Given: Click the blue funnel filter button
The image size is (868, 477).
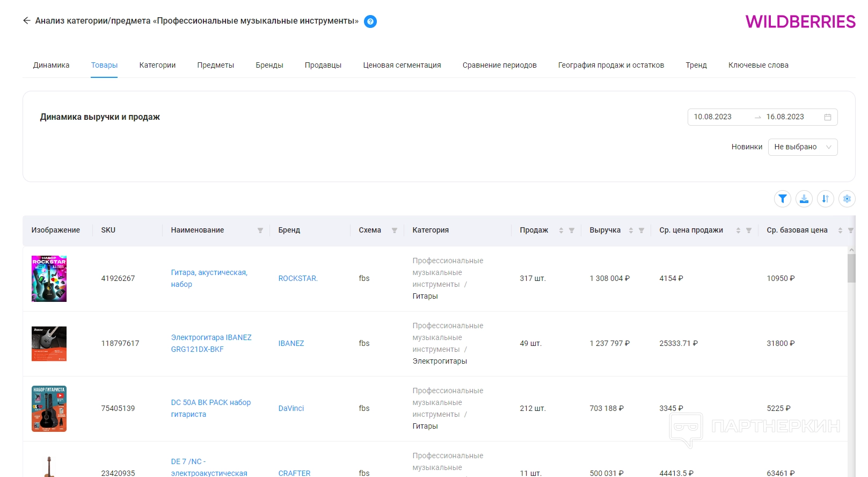Looking at the screenshot, I should pyautogui.click(x=782, y=199).
